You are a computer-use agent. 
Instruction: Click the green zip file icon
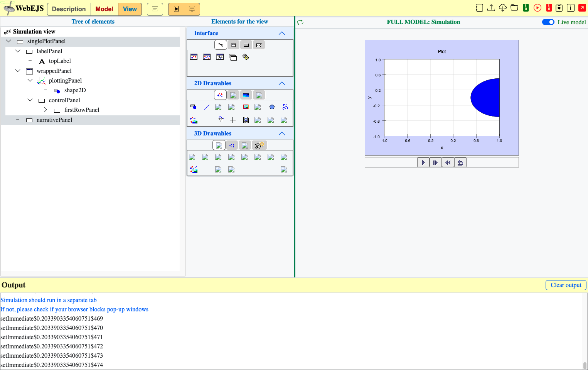click(526, 8)
